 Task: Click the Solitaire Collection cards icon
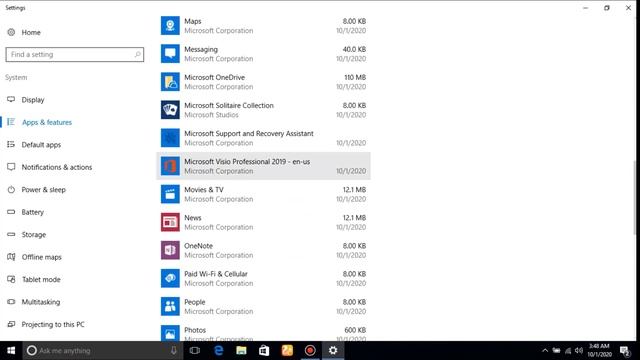click(x=170, y=110)
